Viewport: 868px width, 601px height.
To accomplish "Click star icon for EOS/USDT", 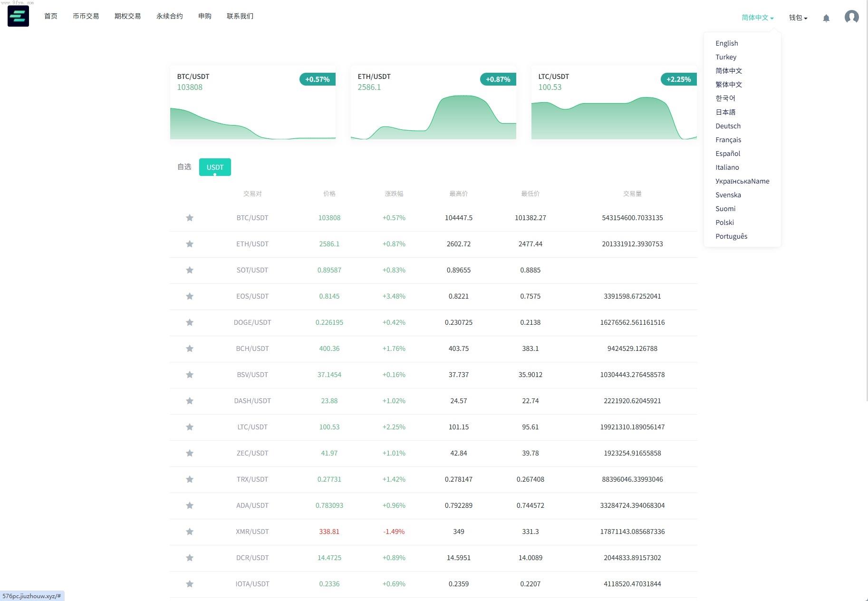I will 190,296.
